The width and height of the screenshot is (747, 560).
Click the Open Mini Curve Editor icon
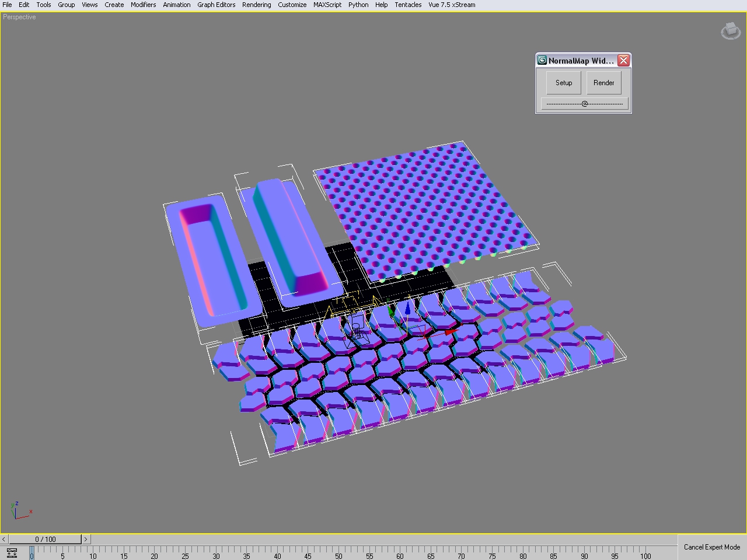pyautogui.click(x=12, y=553)
